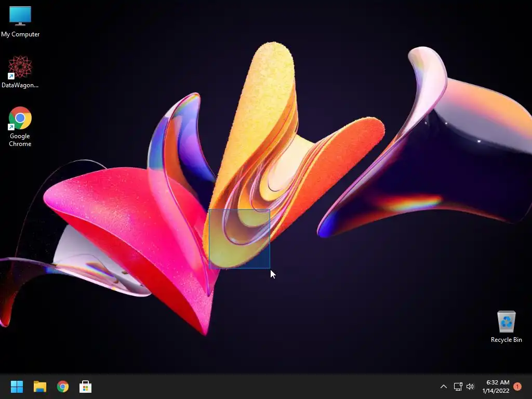Viewport: 532px width, 399px height.
Task: Open Microsoft Store from the taskbar
Action: (86, 387)
